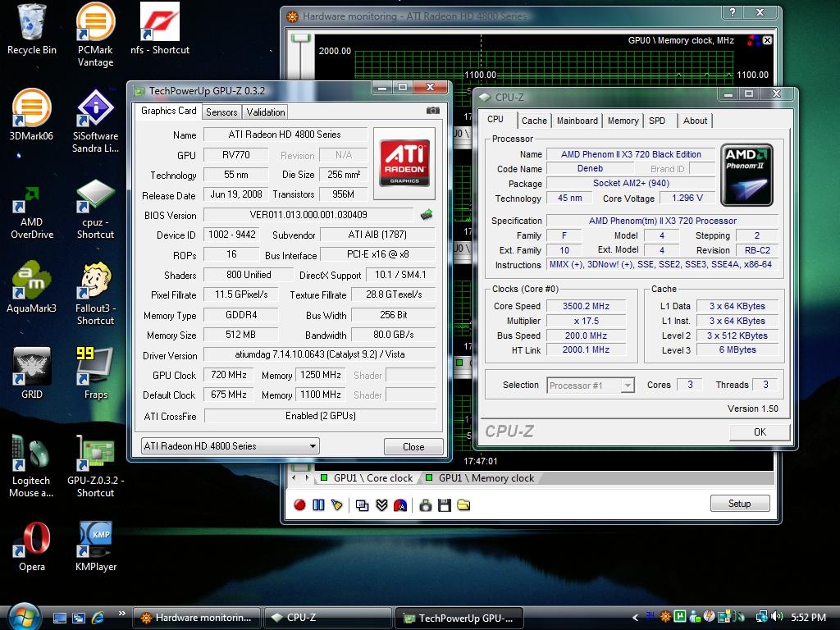
Task: Open the Memory tab in CPU-Z
Action: pyautogui.click(x=623, y=121)
